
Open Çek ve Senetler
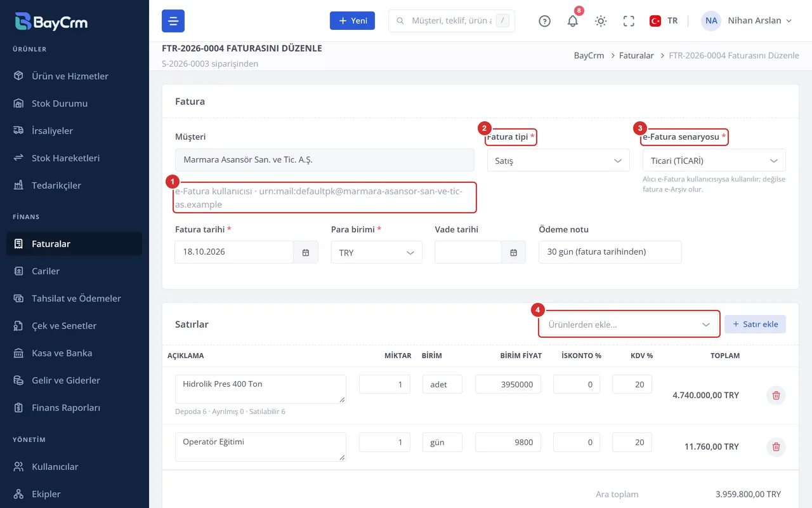74,326
